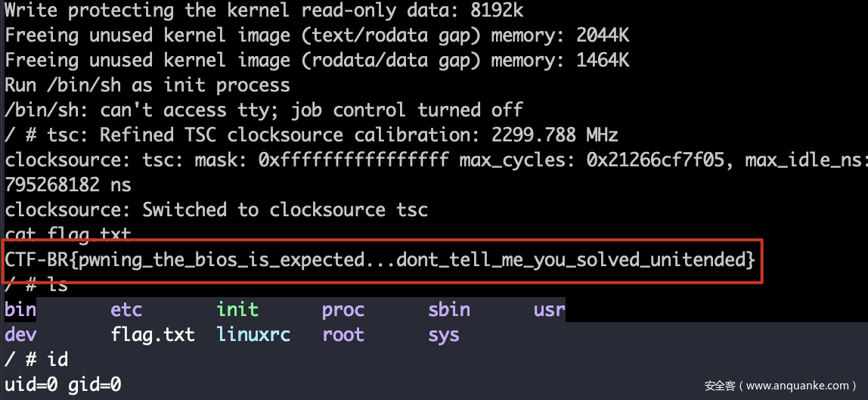Click the id command at the prompt
The height and width of the screenshot is (400, 868).
point(57,360)
